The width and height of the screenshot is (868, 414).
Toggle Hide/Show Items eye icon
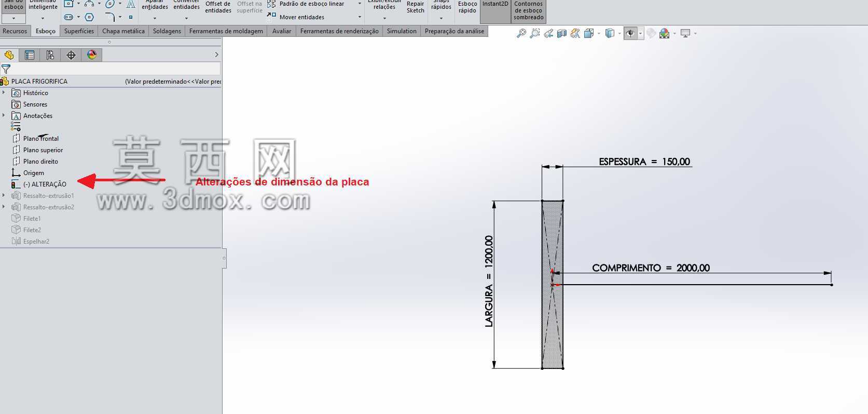coord(630,33)
